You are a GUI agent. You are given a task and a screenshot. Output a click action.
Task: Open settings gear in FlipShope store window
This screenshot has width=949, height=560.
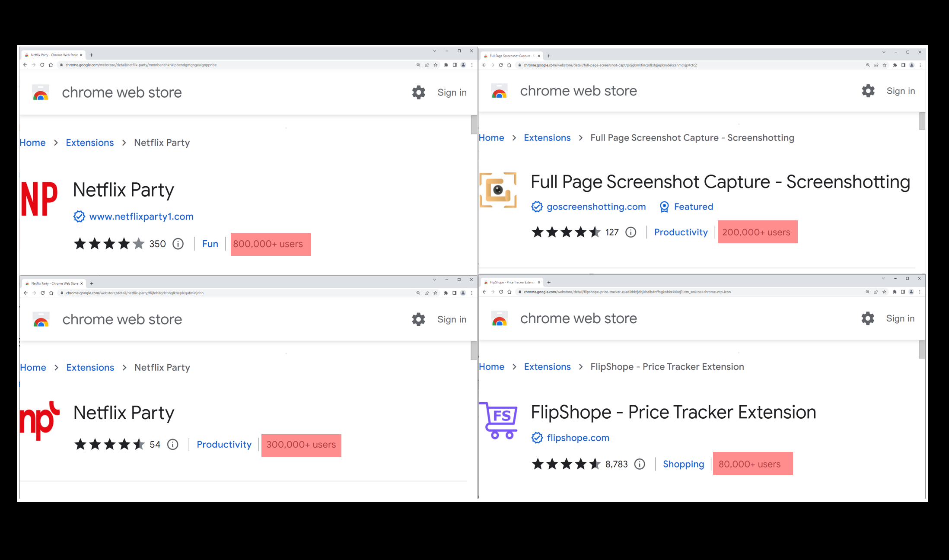[867, 318]
